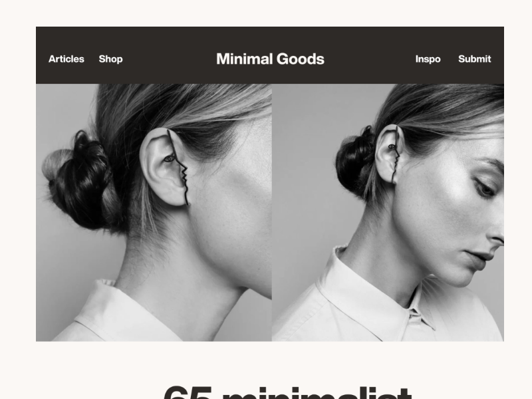This screenshot has width=532, height=399.
Task: Open the Articles page
Action: (66, 59)
